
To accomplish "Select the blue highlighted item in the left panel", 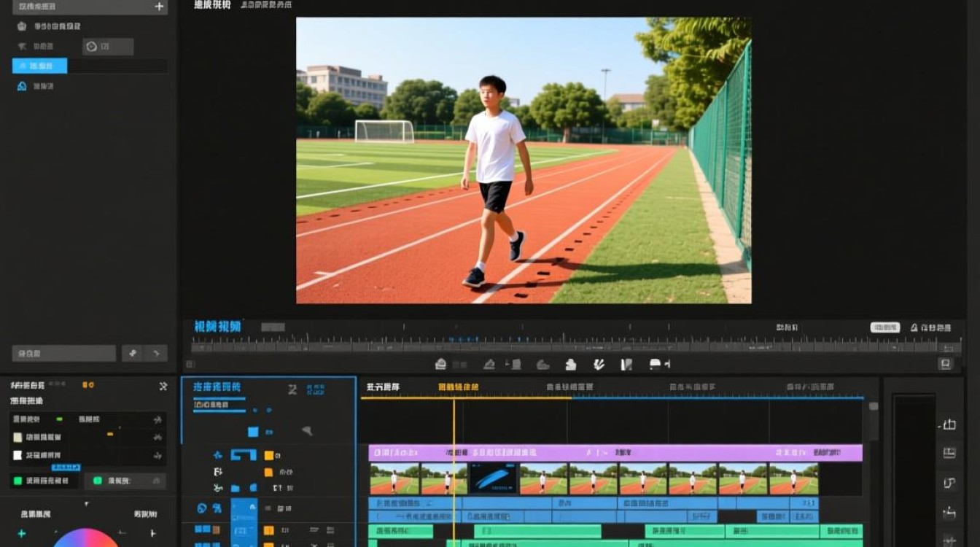I will tap(39, 66).
